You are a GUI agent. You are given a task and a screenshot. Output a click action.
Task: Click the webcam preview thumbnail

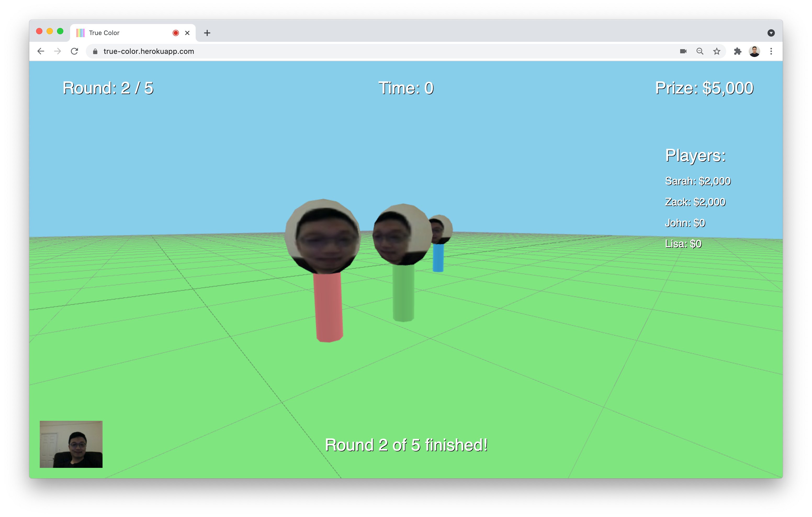(71, 444)
